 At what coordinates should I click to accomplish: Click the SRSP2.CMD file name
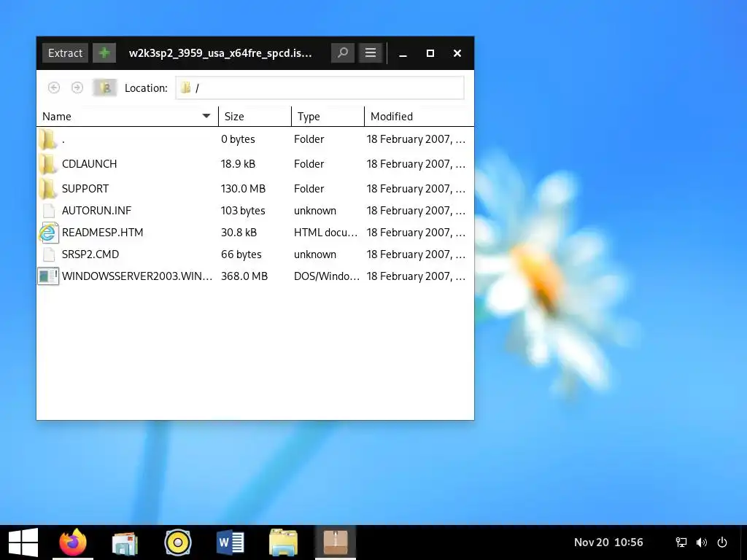[x=90, y=254]
